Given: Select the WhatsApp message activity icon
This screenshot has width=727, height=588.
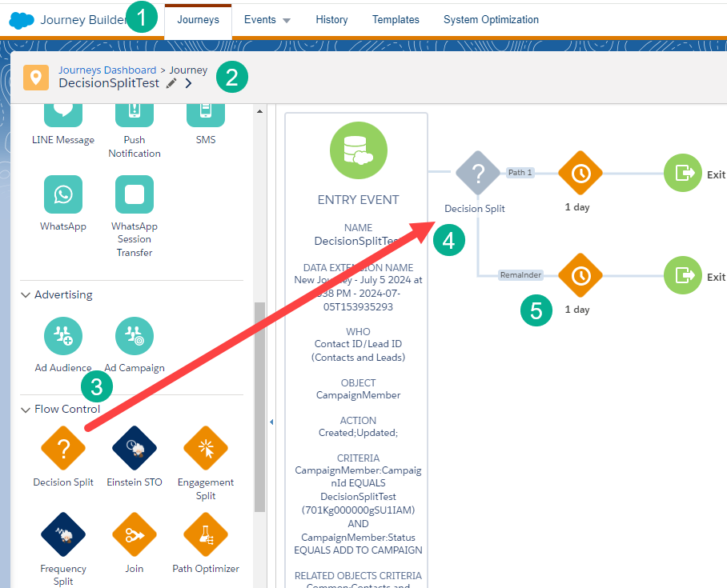Looking at the screenshot, I should (63, 194).
